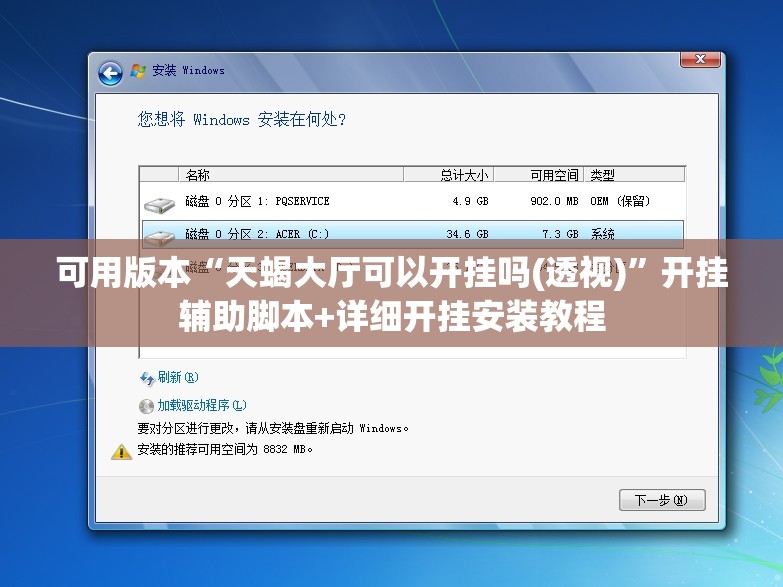Click the OEM (保留) type cell

tap(620, 201)
